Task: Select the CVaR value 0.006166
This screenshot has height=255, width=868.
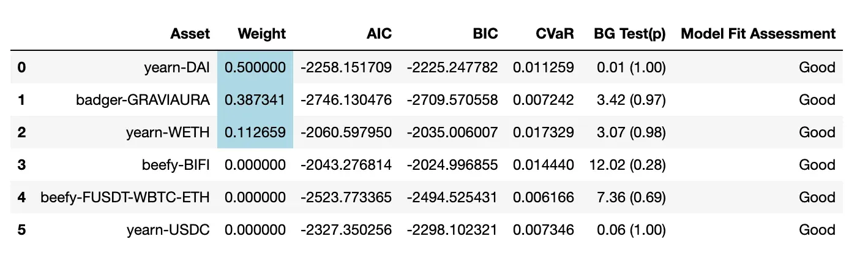Action: click(x=544, y=197)
